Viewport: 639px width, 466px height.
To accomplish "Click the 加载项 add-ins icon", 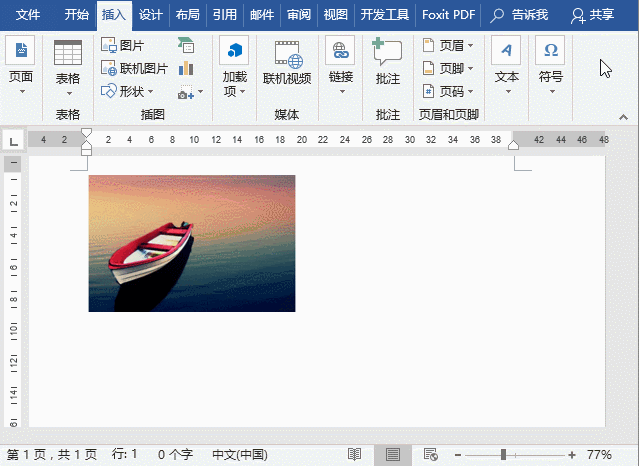I will (x=234, y=50).
